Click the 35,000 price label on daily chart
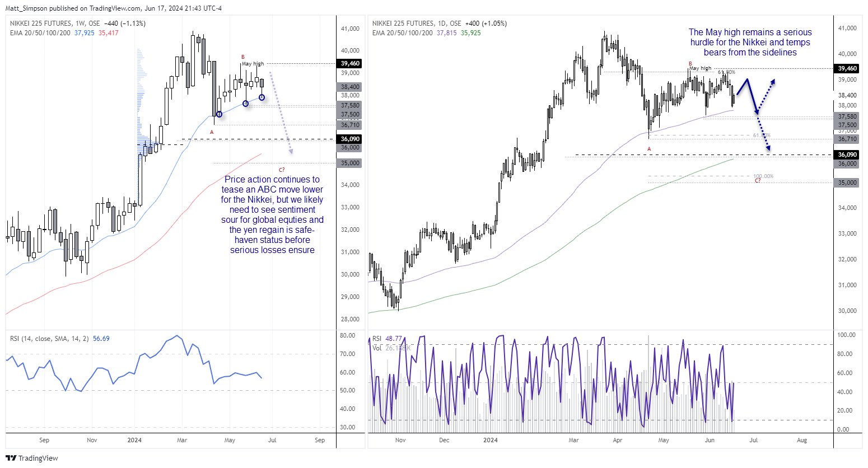This screenshot has height=468, width=868. 847,182
